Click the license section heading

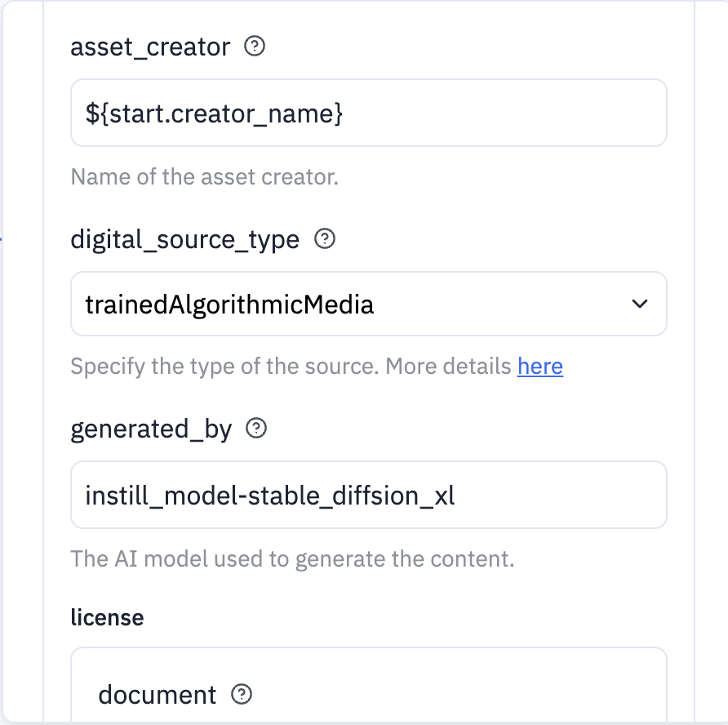(x=107, y=617)
